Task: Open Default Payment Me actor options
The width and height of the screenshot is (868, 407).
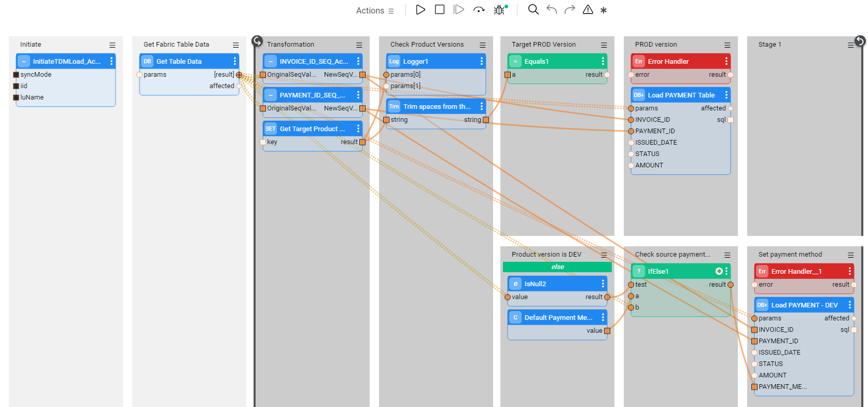Action: pyautogui.click(x=603, y=317)
